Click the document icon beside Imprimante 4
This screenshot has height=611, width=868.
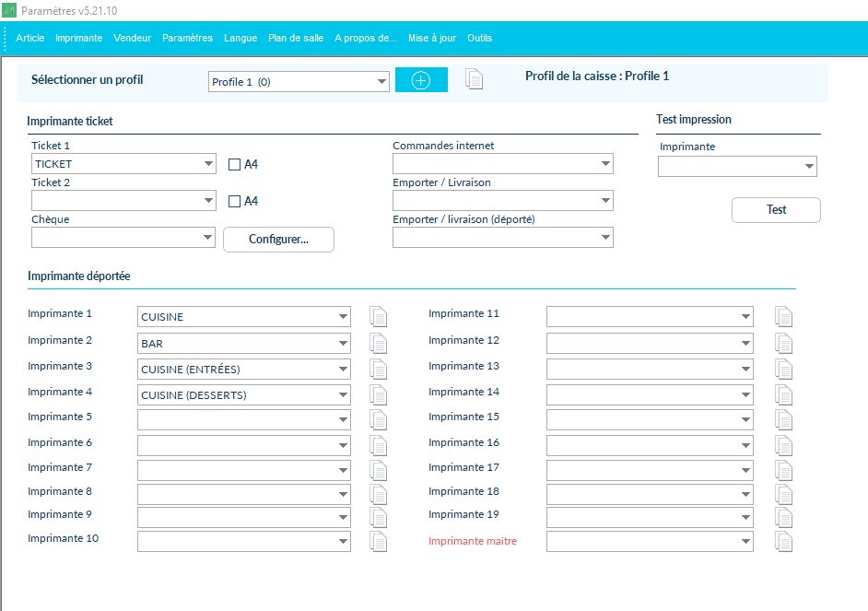pos(378,395)
